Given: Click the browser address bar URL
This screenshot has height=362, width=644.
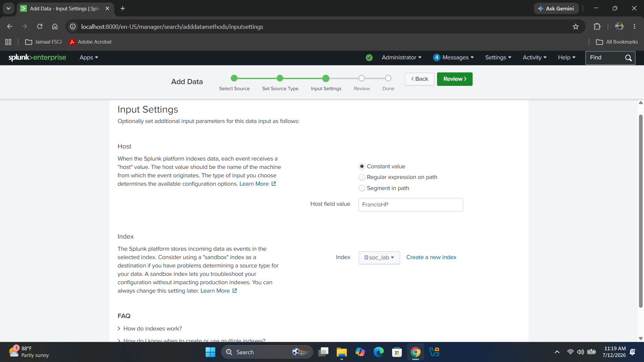Looking at the screenshot, I should (172, 26).
